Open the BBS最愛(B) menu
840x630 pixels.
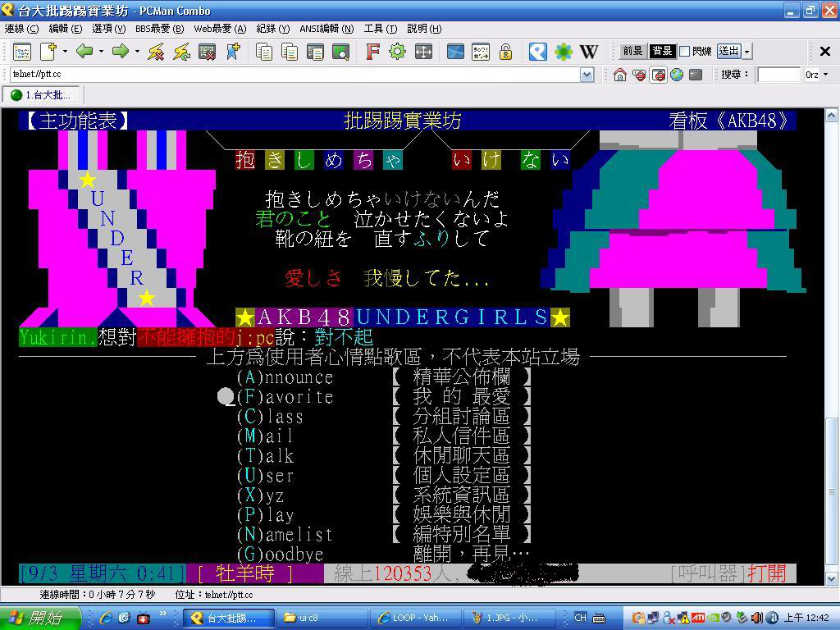[160, 29]
